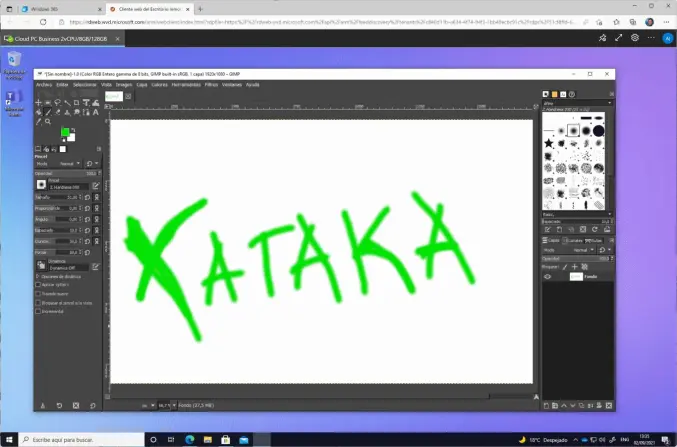The image size is (677, 447).
Task: Enable the Aplicar jitter checkbox
Action: tap(38, 285)
